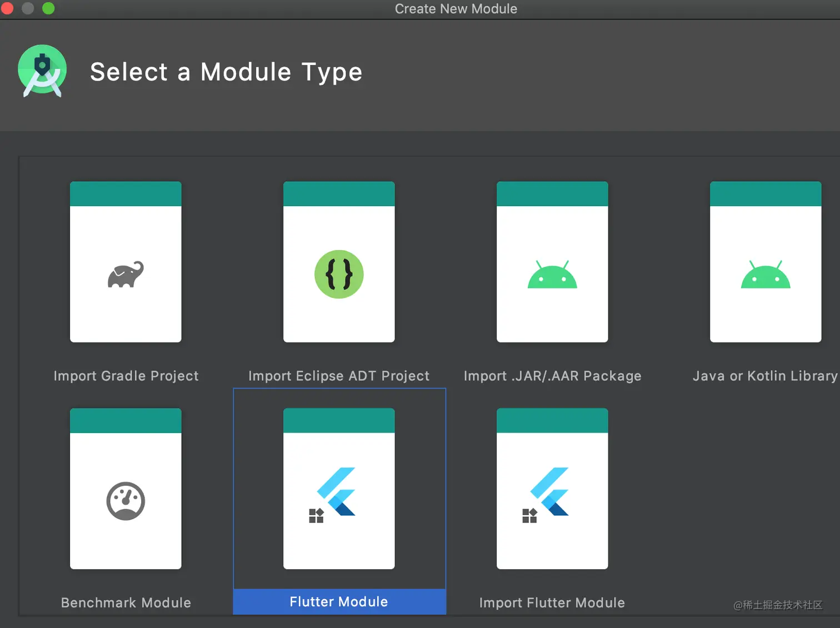Click the Import Eclipse ADT Project label

339,376
